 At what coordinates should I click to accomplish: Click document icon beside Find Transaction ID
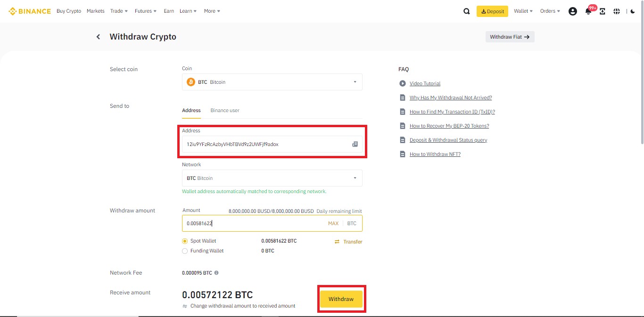tap(403, 112)
